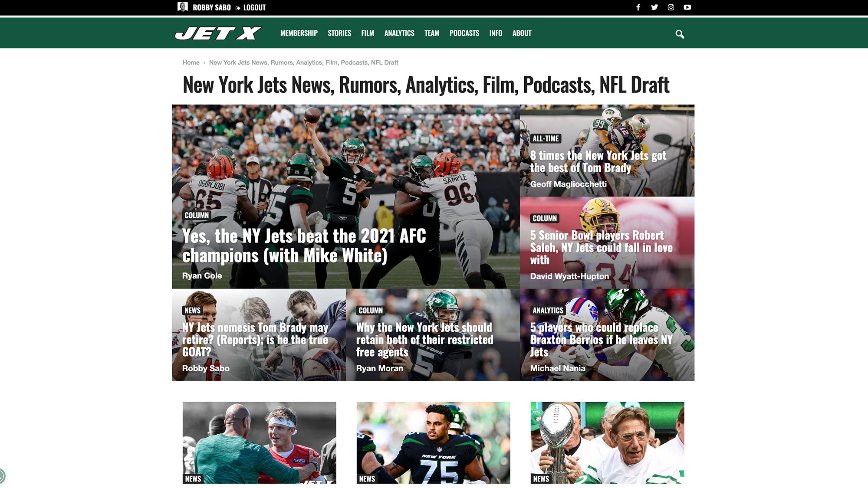
Task: Click author name Ryan Cole
Action: point(202,276)
